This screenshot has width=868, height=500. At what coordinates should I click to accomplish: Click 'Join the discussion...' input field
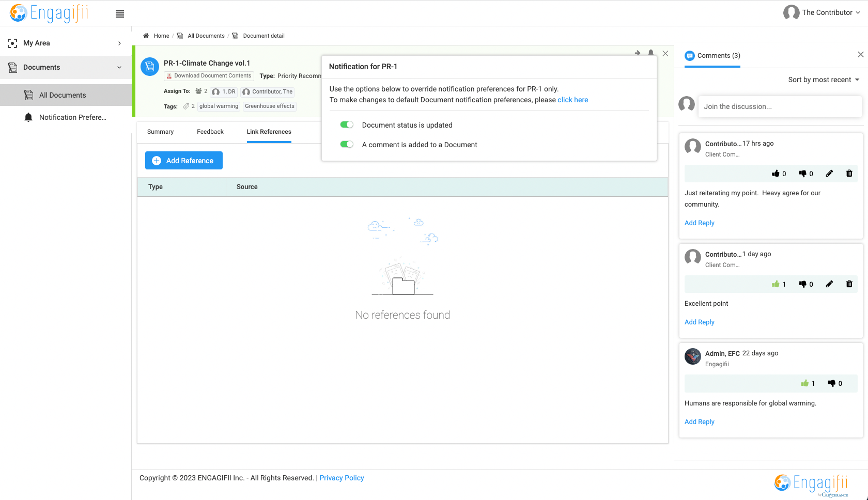(x=780, y=106)
